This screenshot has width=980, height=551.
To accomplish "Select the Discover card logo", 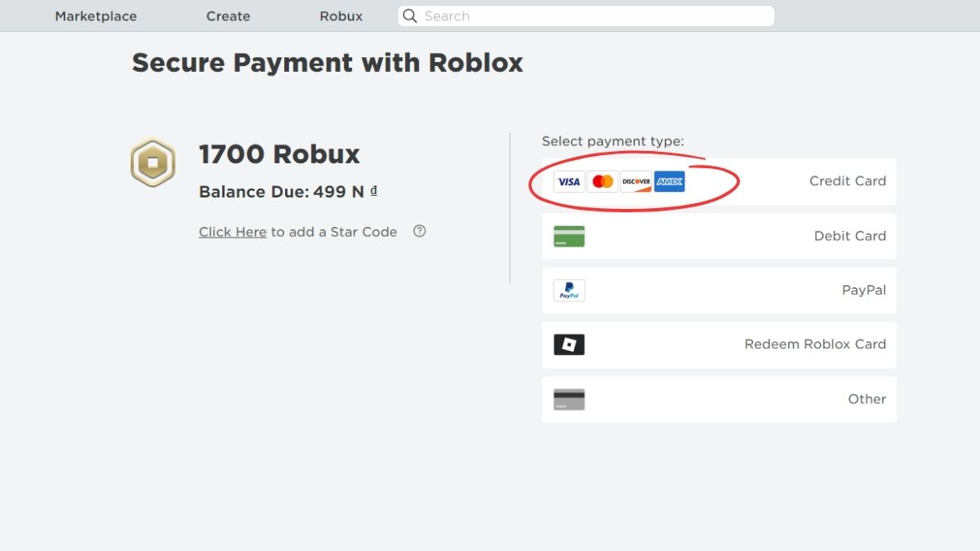I will pyautogui.click(x=635, y=181).
